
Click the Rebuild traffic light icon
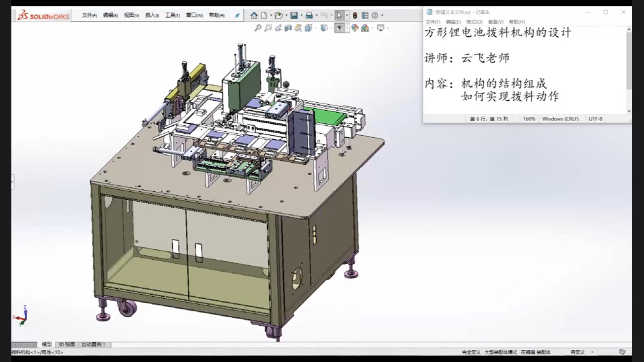(x=355, y=15)
